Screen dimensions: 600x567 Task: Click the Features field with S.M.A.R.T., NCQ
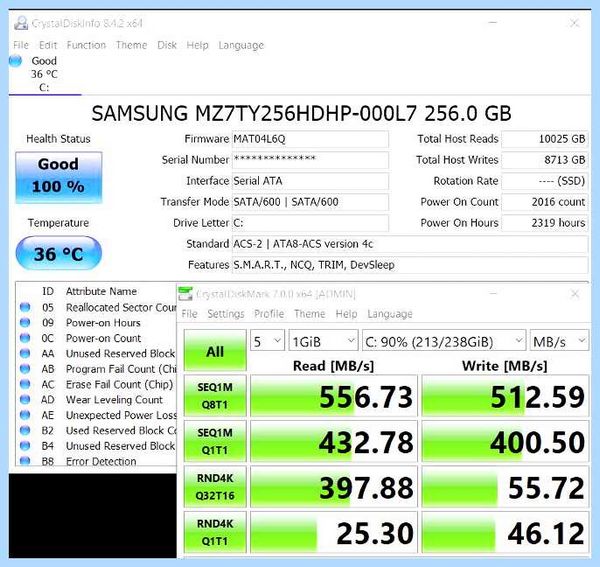coord(410,265)
